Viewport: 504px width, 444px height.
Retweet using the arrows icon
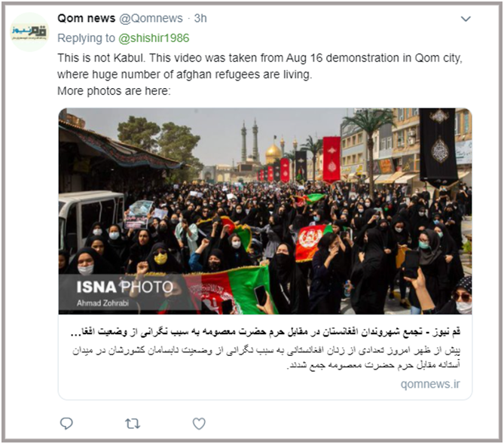pyautogui.click(x=133, y=424)
